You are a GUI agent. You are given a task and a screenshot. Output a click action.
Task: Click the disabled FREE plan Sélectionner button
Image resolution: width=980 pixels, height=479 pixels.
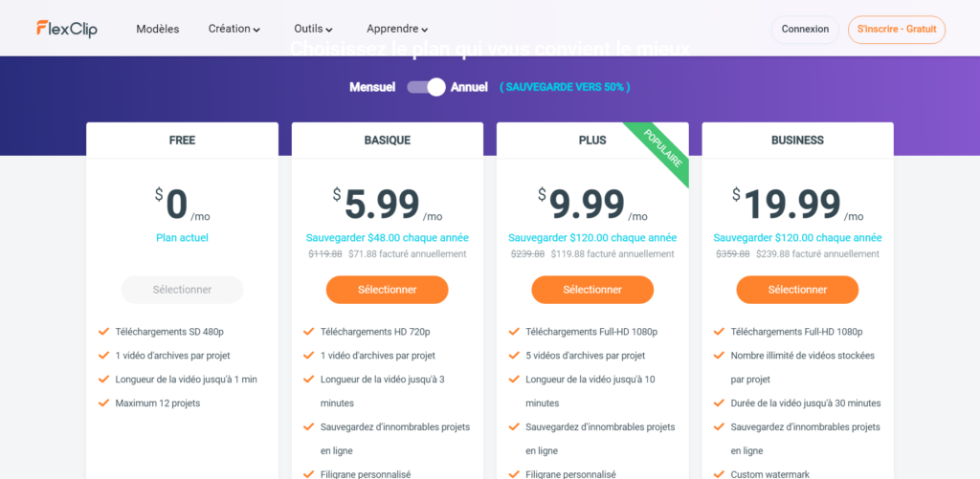[183, 290]
